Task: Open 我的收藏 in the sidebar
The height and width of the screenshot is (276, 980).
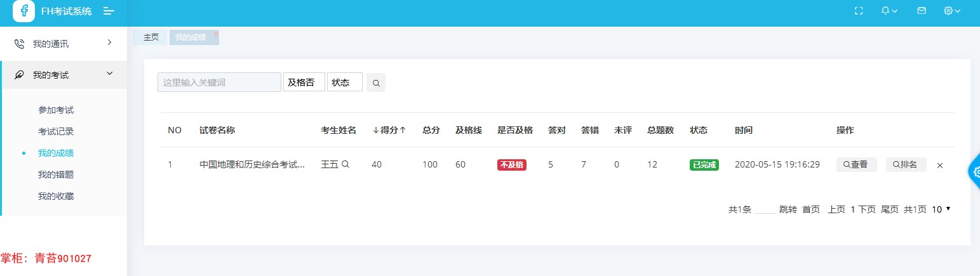Action: (x=56, y=196)
